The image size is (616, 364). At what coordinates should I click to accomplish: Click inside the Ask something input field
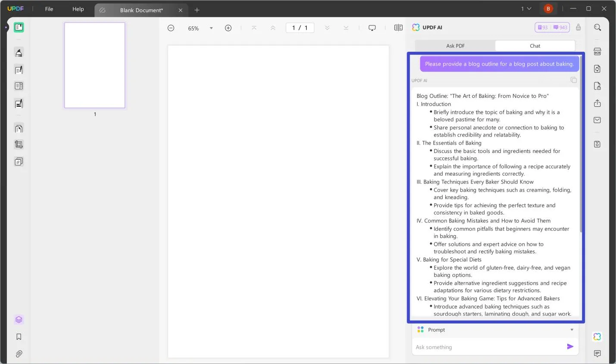[x=474, y=347]
